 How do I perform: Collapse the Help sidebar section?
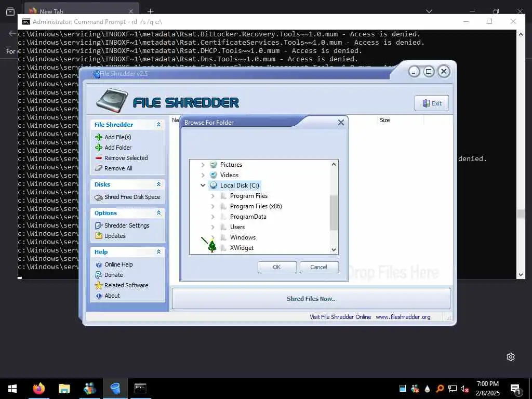[x=158, y=252]
